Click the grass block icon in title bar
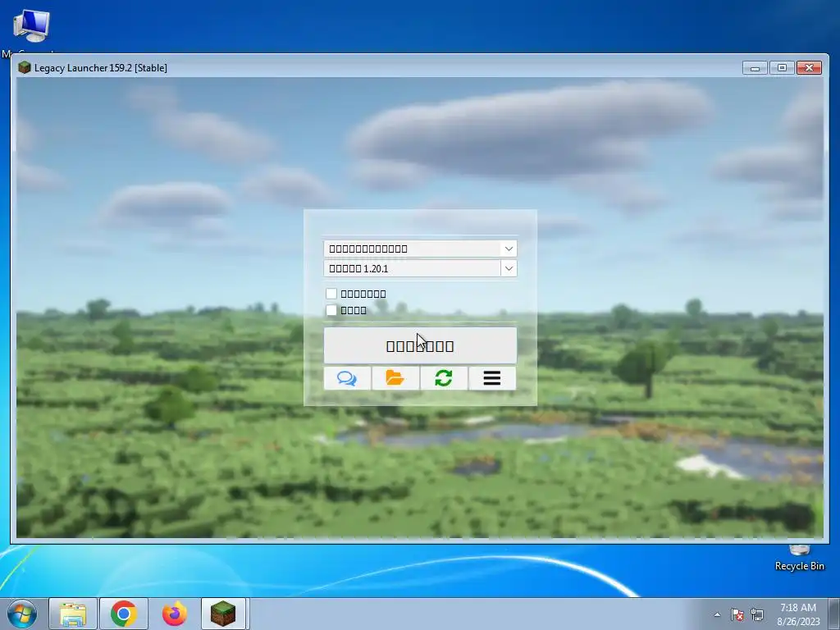This screenshot has width=840, height=630. [24, 67]
